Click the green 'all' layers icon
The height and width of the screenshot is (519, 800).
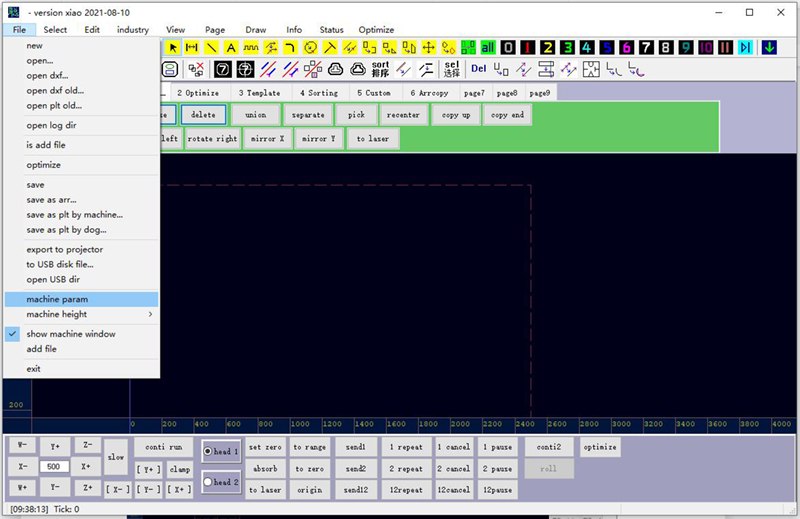click(x=488, y=48)
